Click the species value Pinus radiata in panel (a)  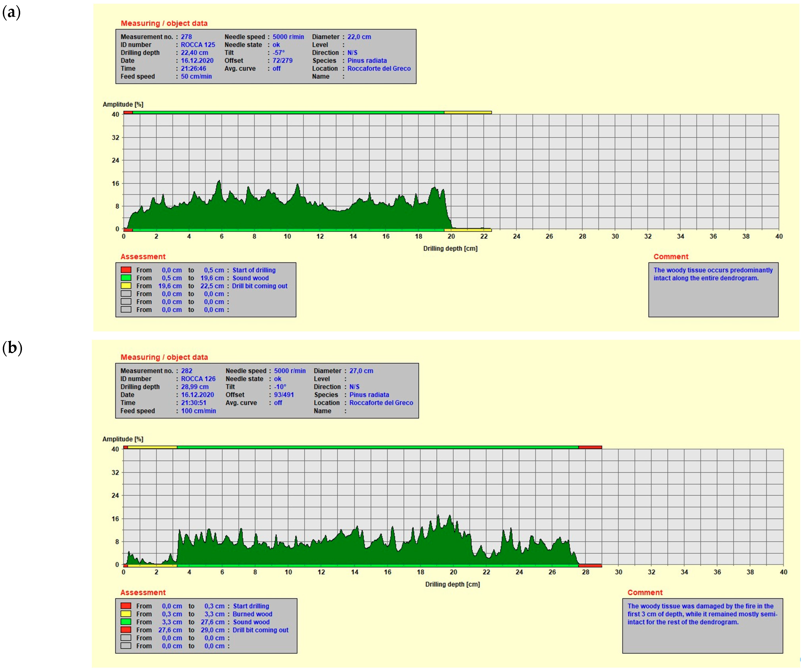coord(367,61)
